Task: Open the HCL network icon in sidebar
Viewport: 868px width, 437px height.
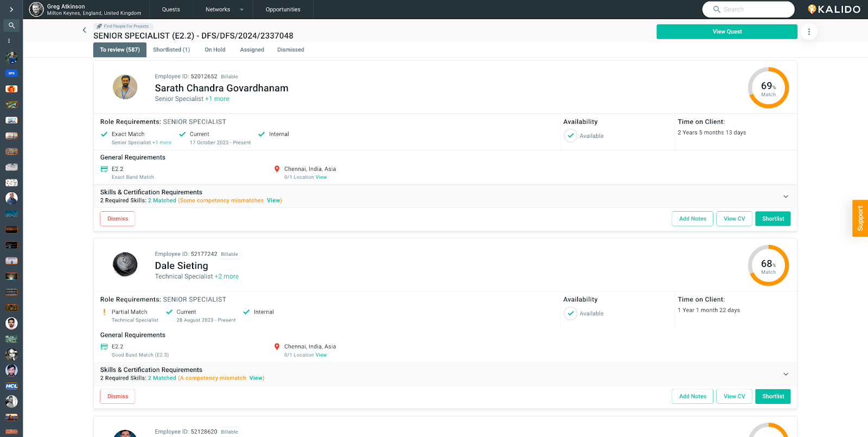Action: point(11,386)
